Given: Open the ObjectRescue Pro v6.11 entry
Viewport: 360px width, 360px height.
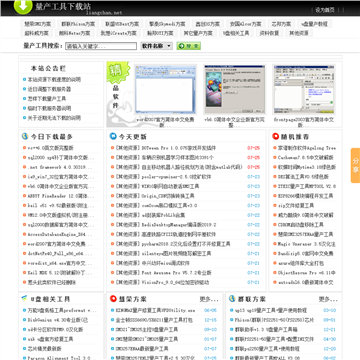Looking at the screenshot, I should (307, 273).
